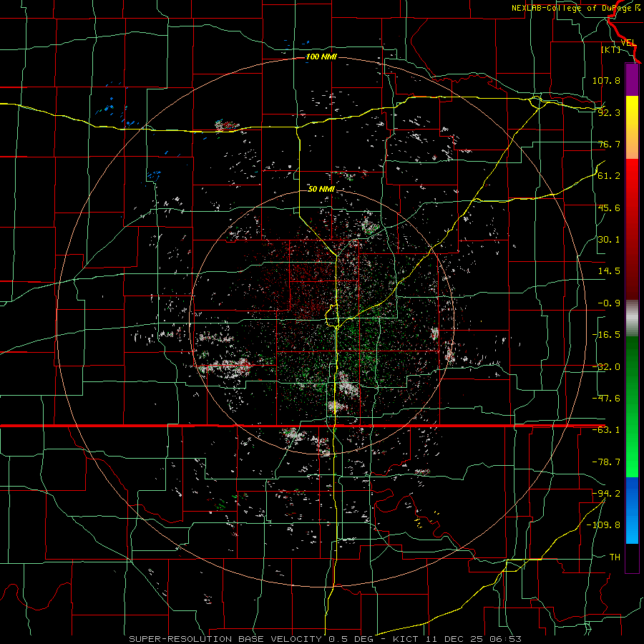Pick the gray near-zero band of the color bar
The image size is (644, 644).
point(632,318)
